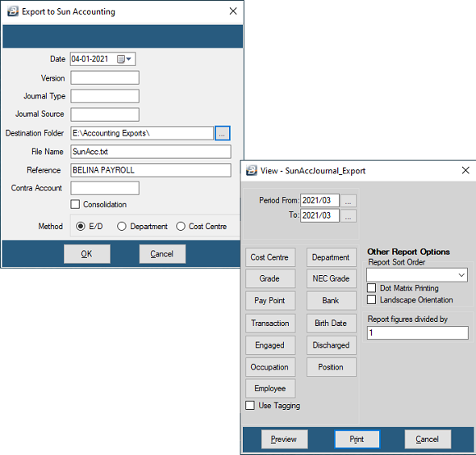Click Cancel in Export to Sun Accounting
The height and width of the screenshot is (455, 476).
coord(162,254)
